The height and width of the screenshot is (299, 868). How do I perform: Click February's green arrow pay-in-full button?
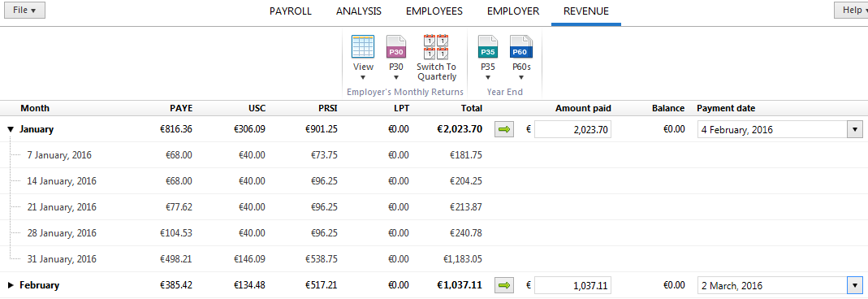503,286
